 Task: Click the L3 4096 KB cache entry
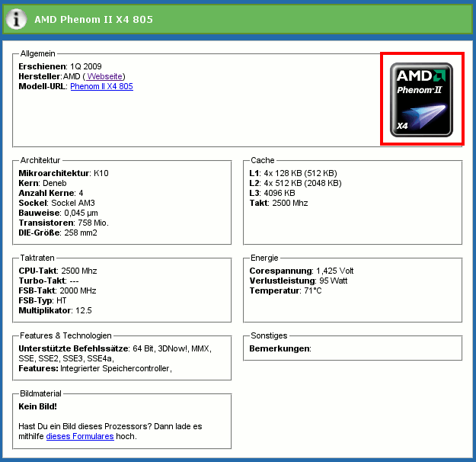274,194
